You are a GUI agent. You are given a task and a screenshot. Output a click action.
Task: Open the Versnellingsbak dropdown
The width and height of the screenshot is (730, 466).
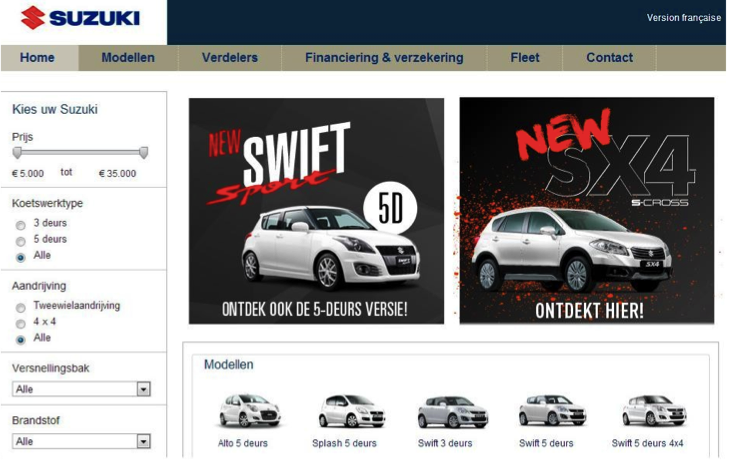81,389
